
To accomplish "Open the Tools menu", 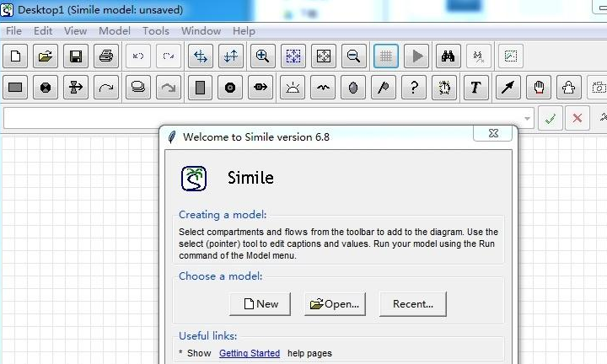I will pyautogui.click(x=156, y=31).
